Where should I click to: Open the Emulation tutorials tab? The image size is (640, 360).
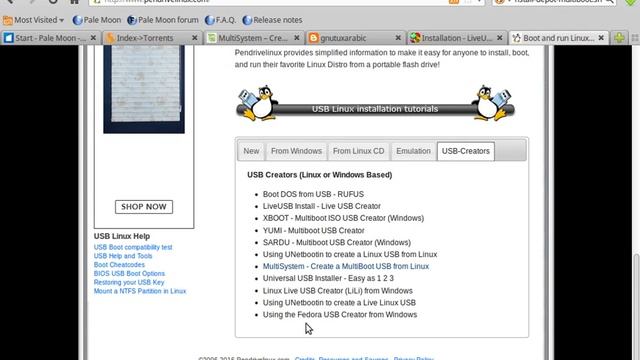coord(413,151)
